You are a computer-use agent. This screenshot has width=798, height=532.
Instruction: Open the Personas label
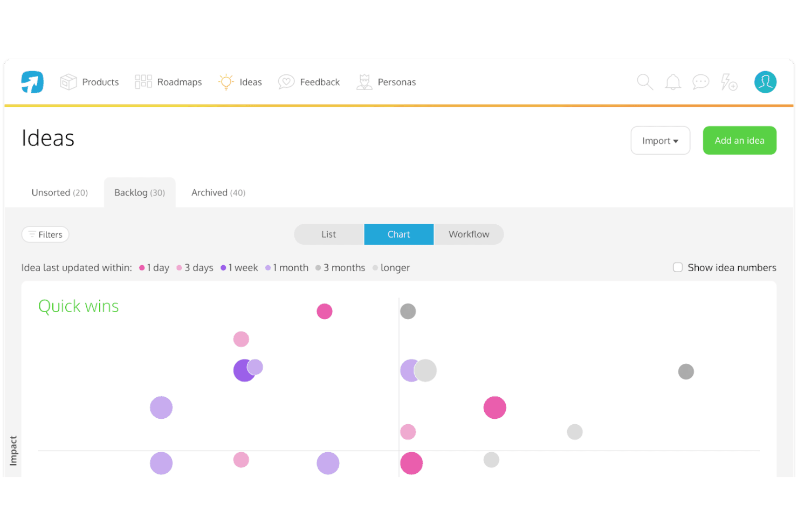coord(397,82)
